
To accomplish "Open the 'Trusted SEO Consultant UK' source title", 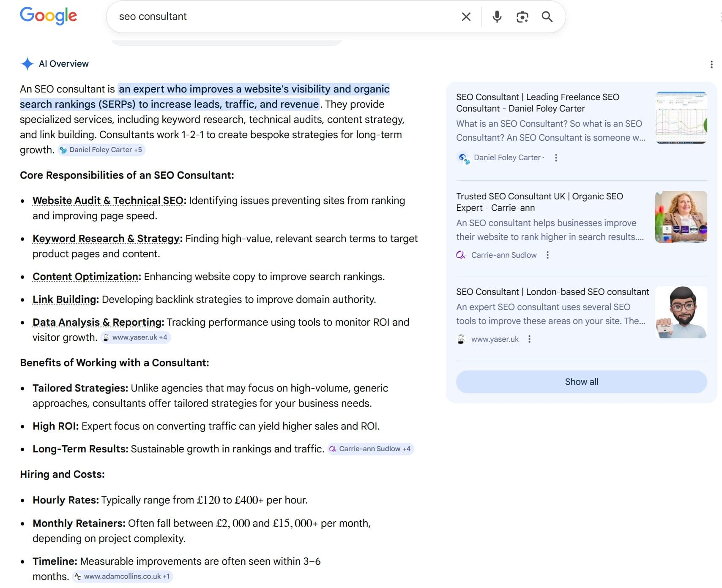I will tap(539, 202).
